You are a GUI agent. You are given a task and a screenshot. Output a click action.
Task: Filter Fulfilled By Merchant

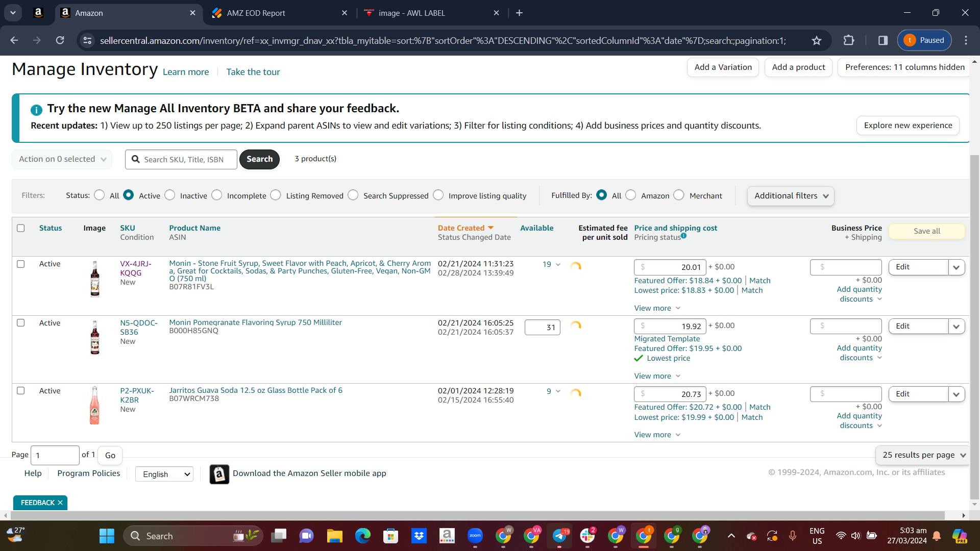pyautogui.click(x=679, y=195)
